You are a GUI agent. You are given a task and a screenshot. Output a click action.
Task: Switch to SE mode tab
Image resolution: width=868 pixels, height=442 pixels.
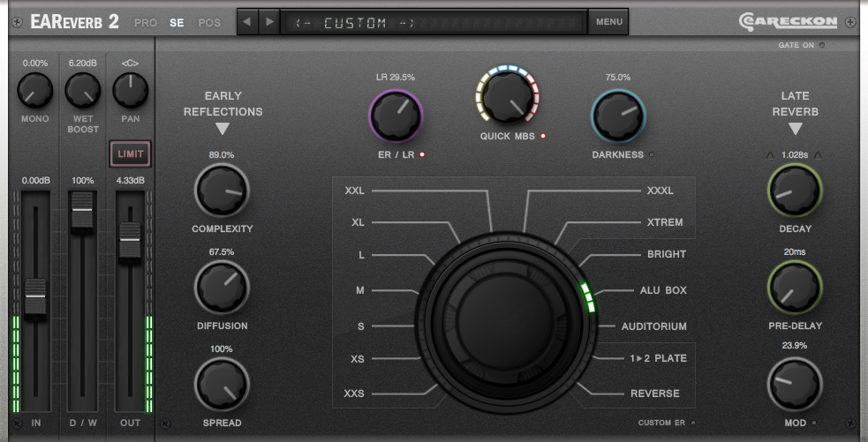click(x=177, y=23)
